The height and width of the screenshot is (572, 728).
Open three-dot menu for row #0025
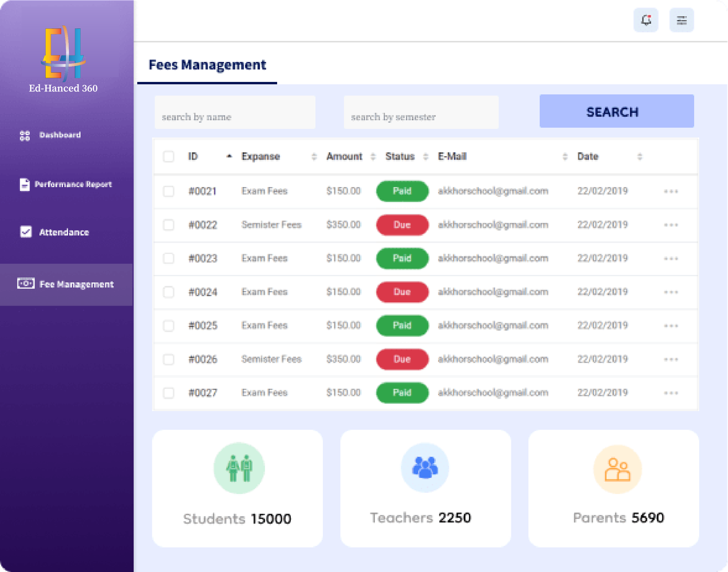point(671,326)
